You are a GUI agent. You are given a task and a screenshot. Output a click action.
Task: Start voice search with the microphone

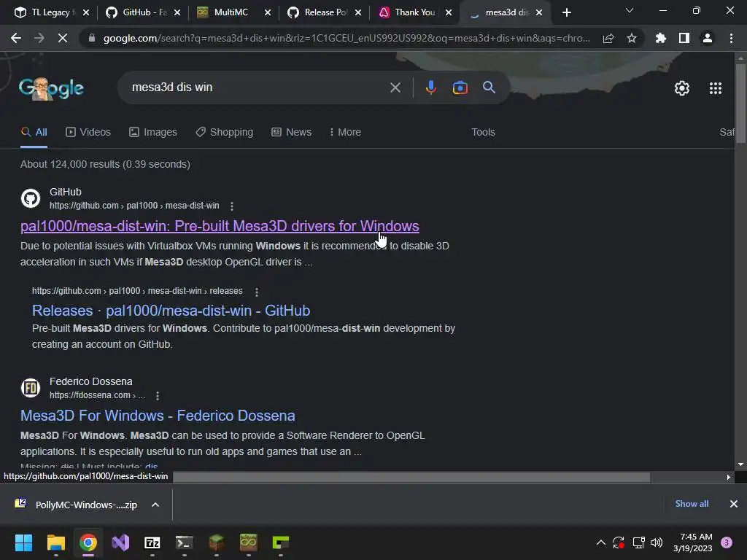[430, 87]
